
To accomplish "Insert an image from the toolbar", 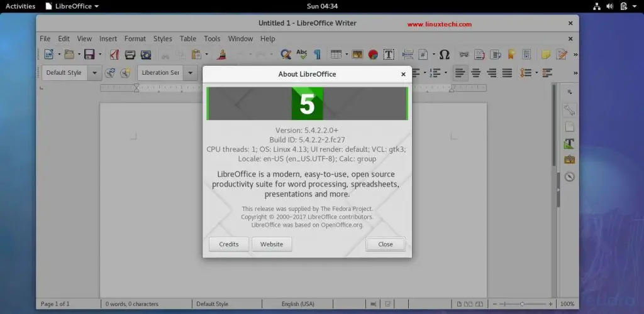I will (357, 54).
